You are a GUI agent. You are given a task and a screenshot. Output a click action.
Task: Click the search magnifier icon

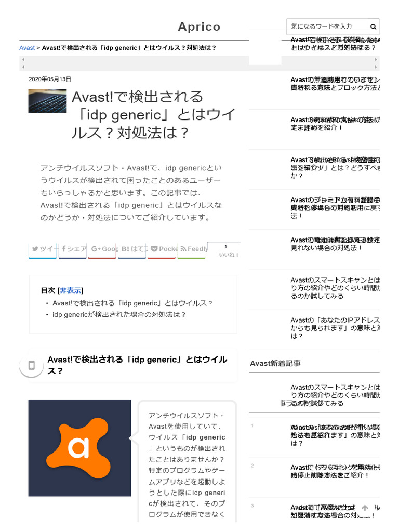(x=373, y=26)
